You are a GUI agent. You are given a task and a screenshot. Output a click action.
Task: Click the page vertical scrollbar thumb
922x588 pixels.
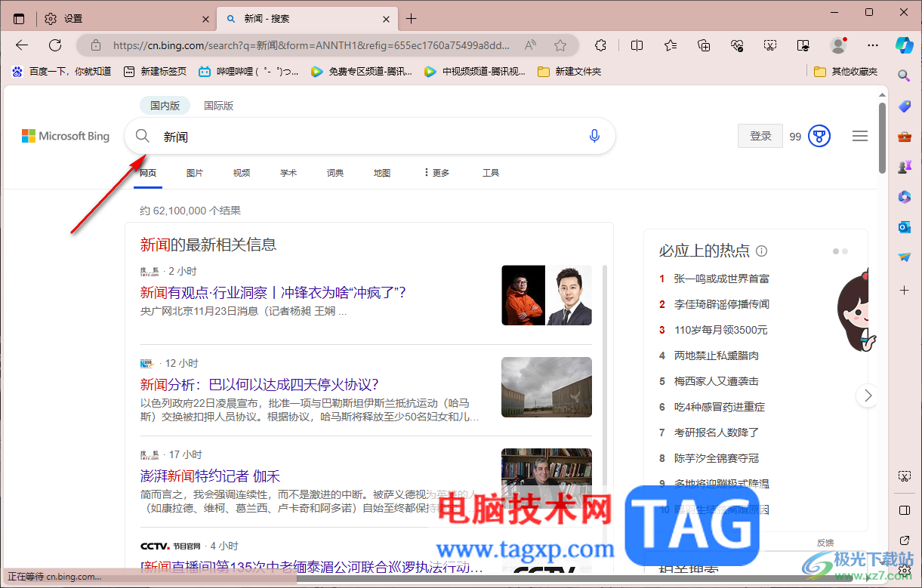[882, 138]
